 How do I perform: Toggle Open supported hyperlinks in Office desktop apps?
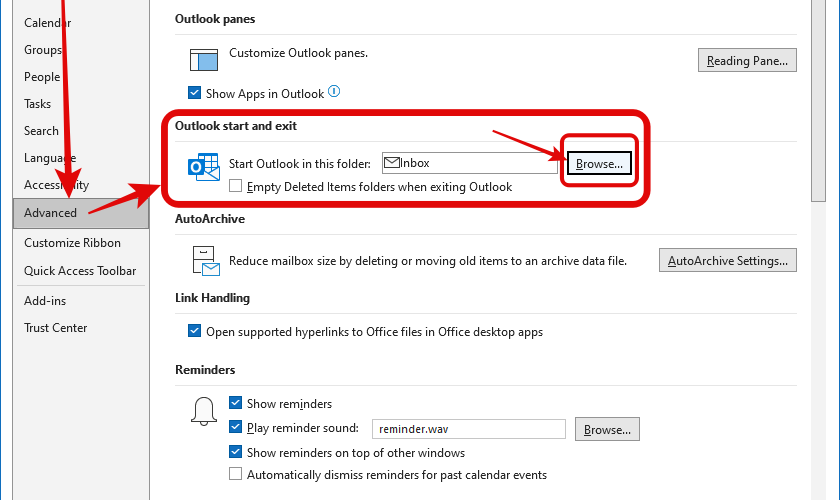coord(194,331)
